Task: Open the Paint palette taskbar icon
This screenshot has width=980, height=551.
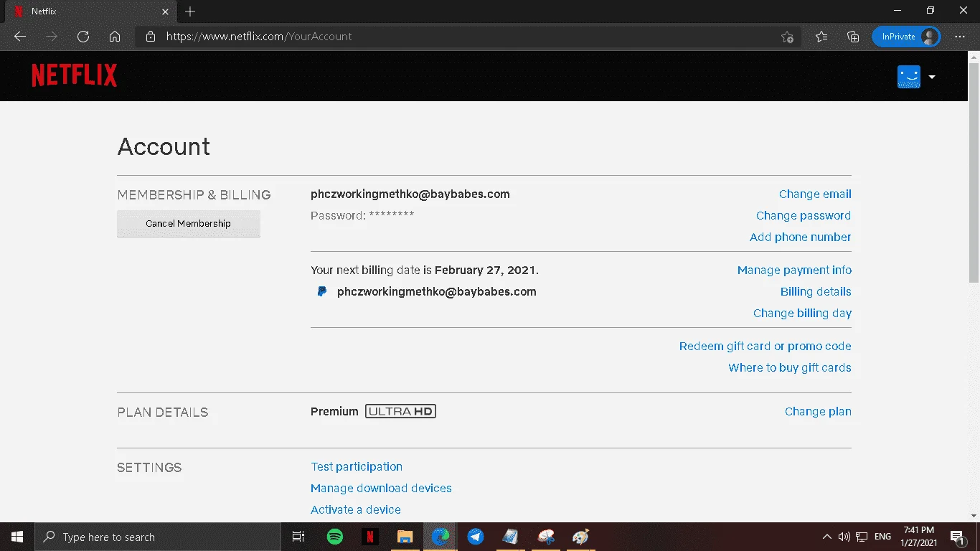Action: (x=580, y=537)
